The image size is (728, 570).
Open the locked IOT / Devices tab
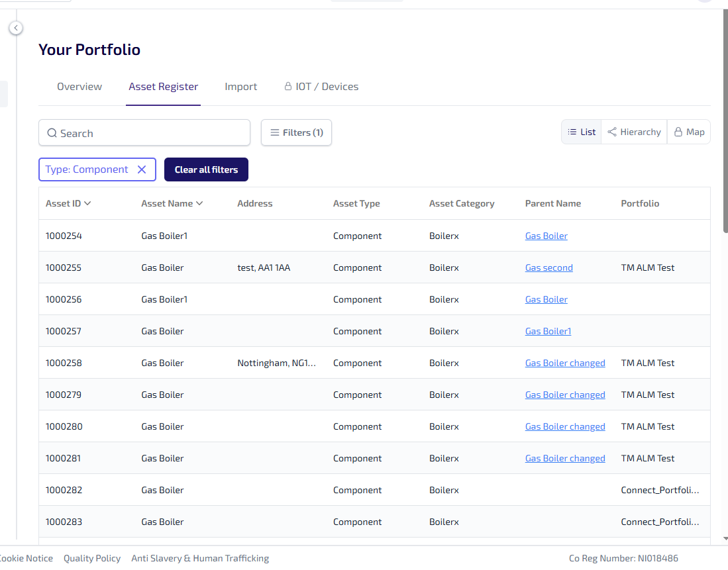[321, 87]
